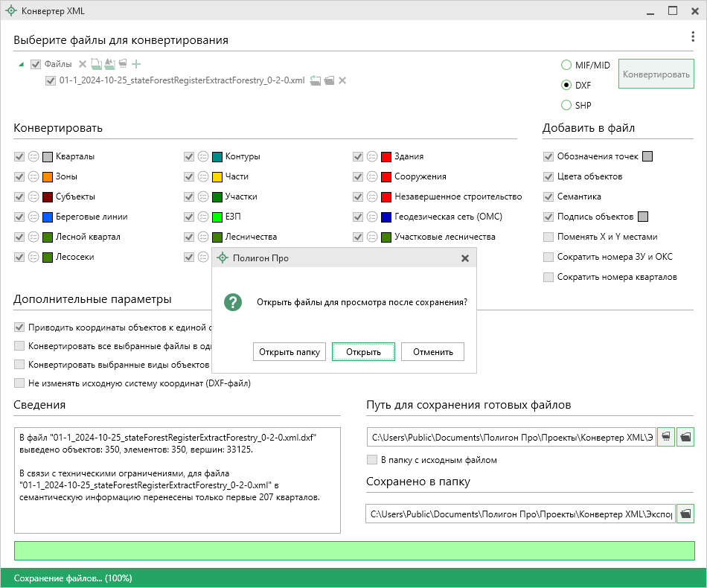The image size is (707, 588).
Task: Click the settings circle icon beside Здания
Action: tap(371, 157)
